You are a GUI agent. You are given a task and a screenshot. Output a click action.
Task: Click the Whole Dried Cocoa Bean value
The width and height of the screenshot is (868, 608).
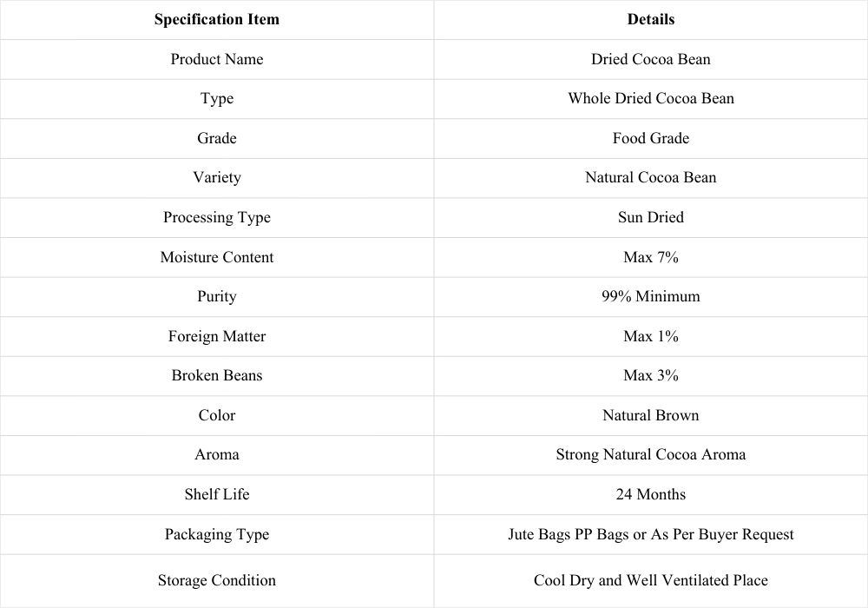(650, 98)
